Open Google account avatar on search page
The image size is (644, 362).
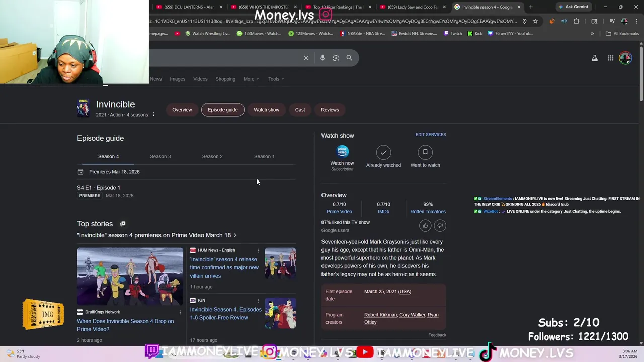pyautogui.click(x=625, y=58)
